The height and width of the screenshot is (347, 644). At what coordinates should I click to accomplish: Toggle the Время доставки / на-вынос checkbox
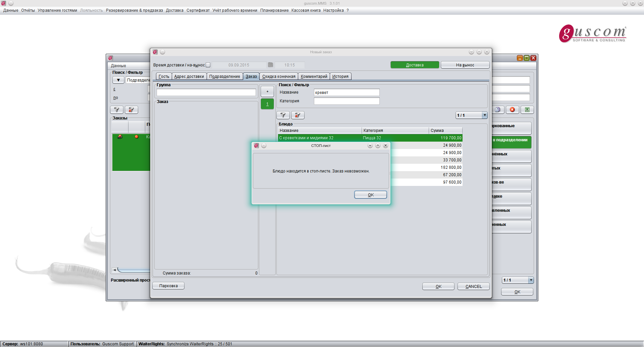click(x=208, y=65)
